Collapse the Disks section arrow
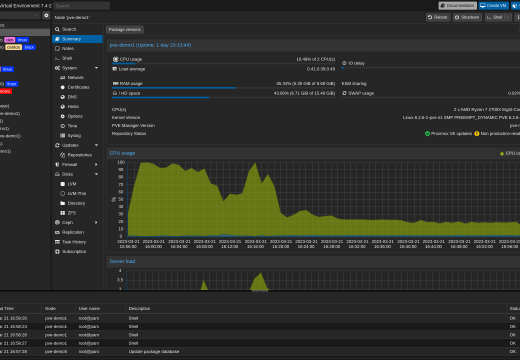 point(96,174)
